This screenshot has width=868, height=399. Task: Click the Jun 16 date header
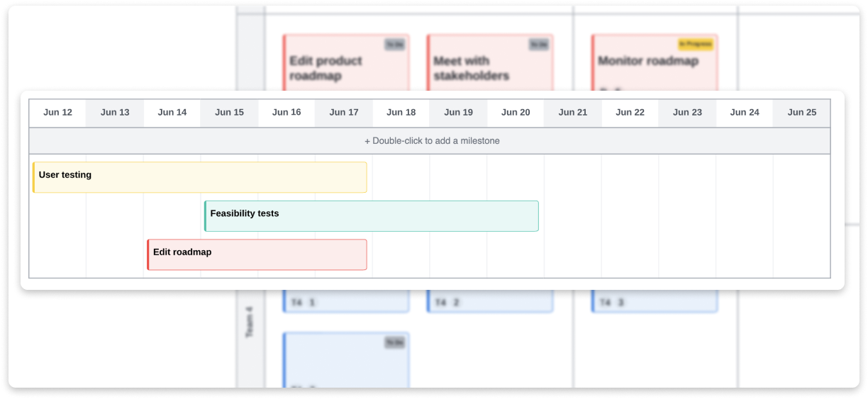(286, 113)
